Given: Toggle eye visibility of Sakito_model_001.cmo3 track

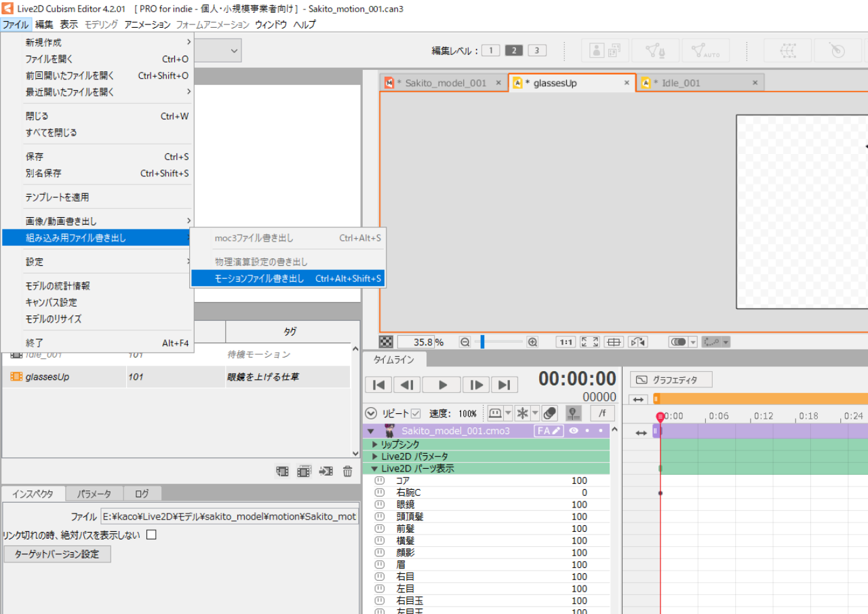Looking at the screenshot, I should tap(574, 431).
